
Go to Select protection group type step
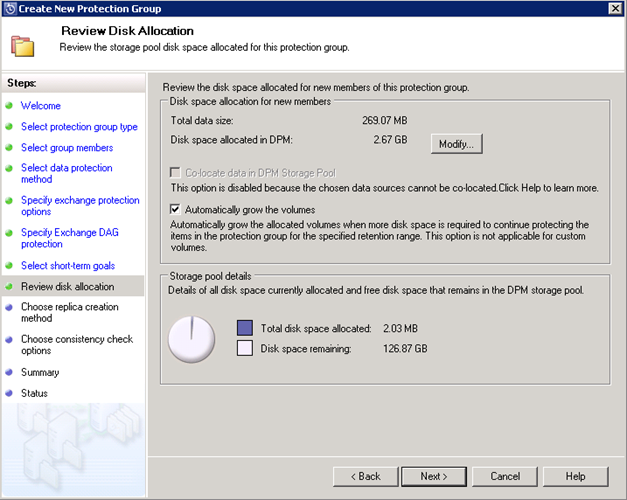click(x=79, y=127)
